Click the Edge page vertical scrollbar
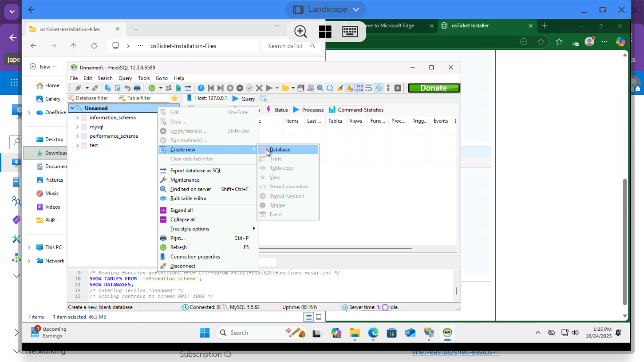 click(x=625, y=242)
